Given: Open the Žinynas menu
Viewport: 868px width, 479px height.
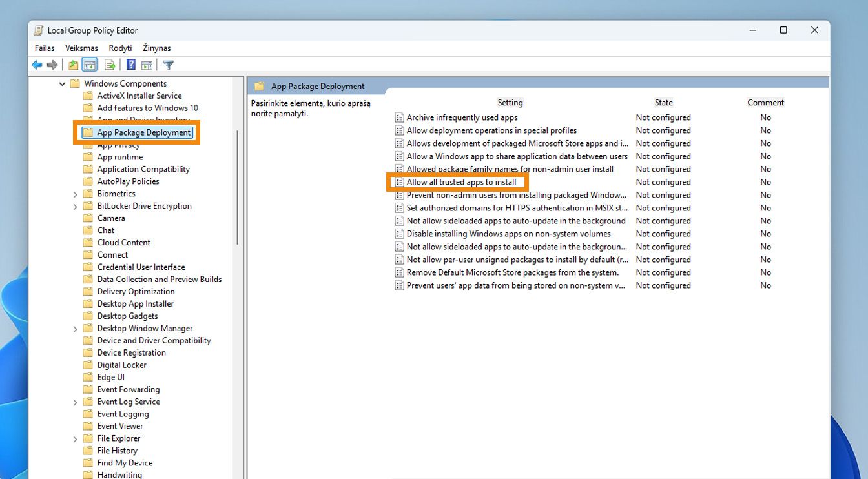Looking at the screenshot, I should click(157, 48).
